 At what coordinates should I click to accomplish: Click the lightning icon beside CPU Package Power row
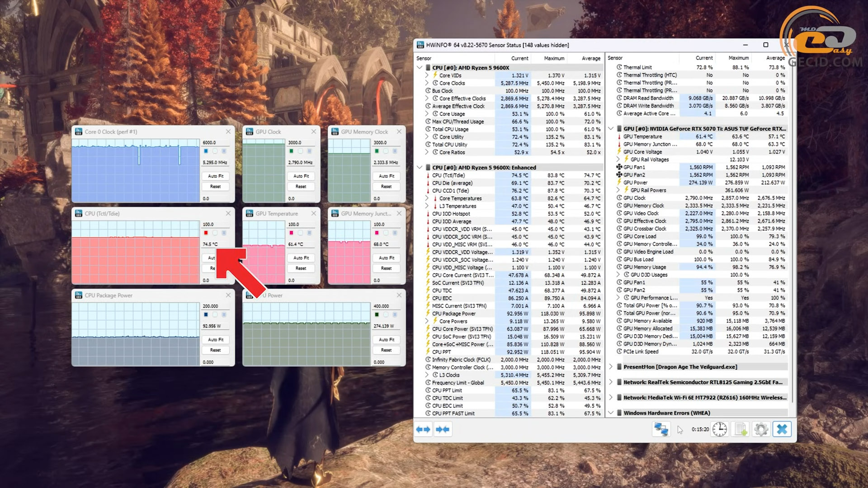pyautogui.click(x=428, y=314)
